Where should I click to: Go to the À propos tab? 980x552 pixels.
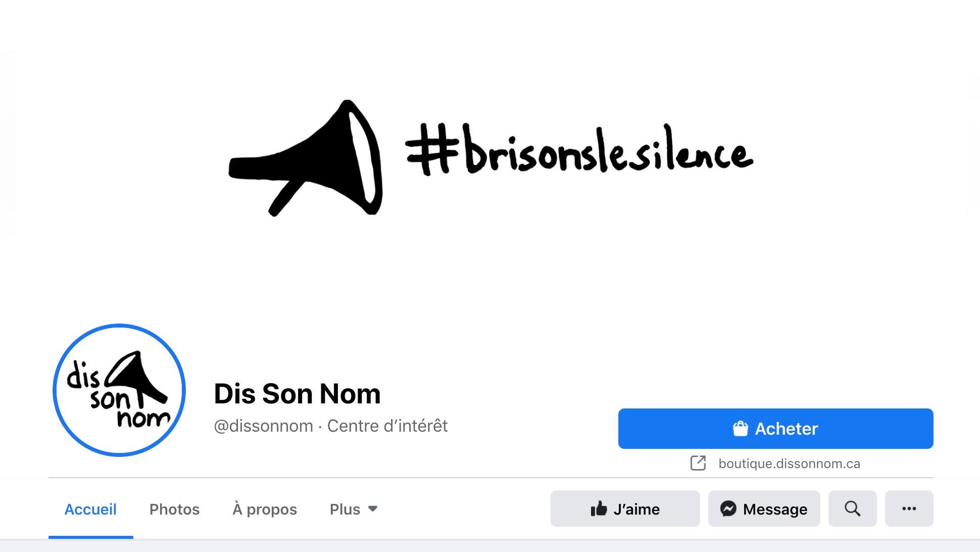click(x=265, y=509)
